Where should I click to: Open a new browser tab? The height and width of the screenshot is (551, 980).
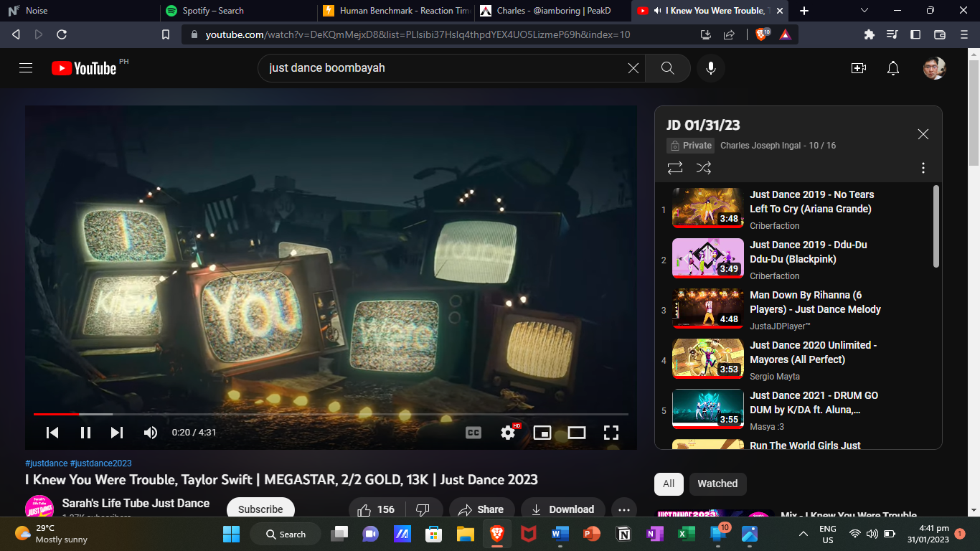tap(804, 11)
